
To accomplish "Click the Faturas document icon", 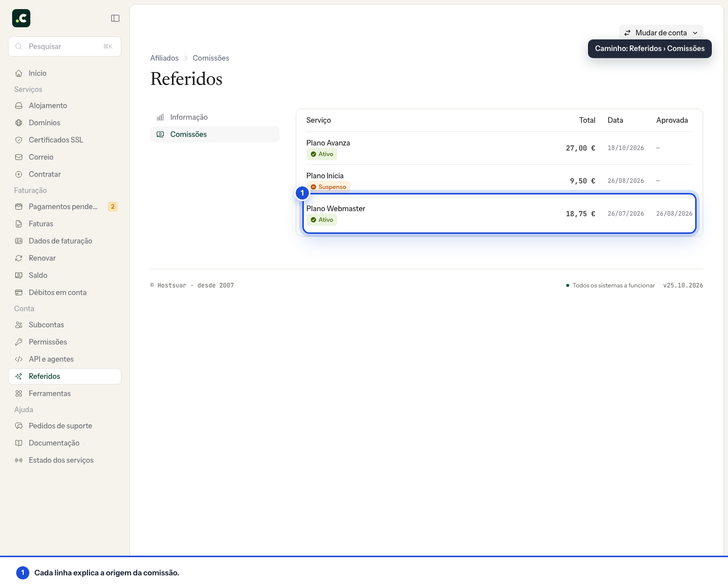I will (19, 224).
